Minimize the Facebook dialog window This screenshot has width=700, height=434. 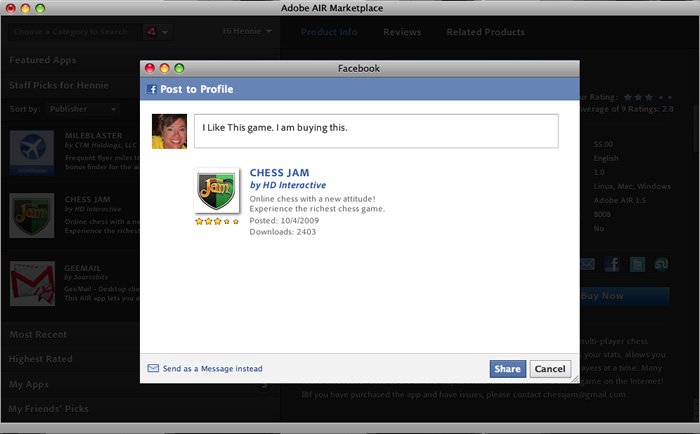(x=164, y=68)
